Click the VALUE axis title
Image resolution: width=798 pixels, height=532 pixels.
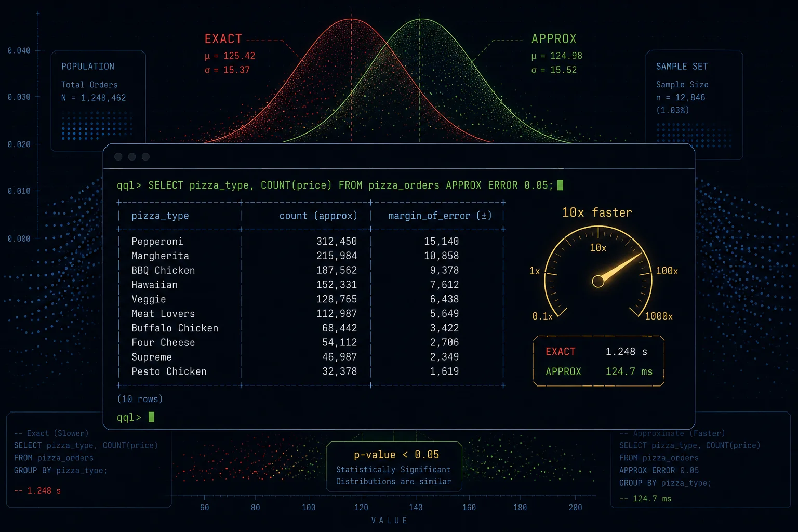click(390, 520)
